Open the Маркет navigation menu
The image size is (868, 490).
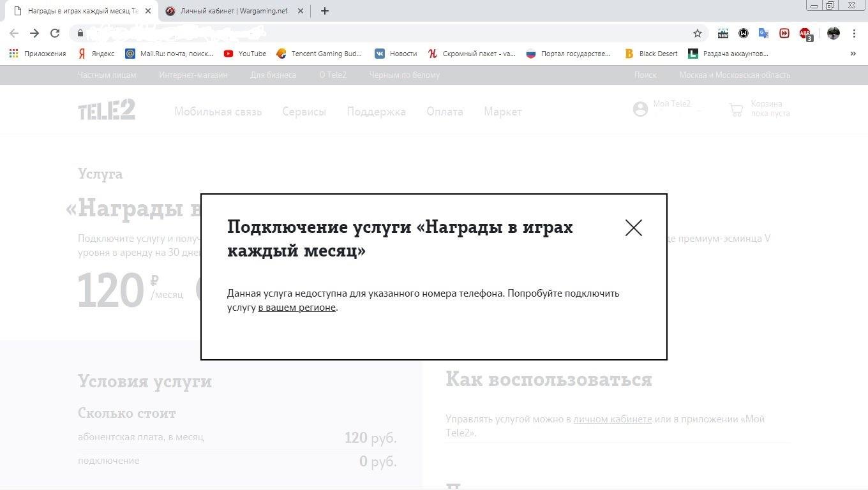[x=503, y=112]
